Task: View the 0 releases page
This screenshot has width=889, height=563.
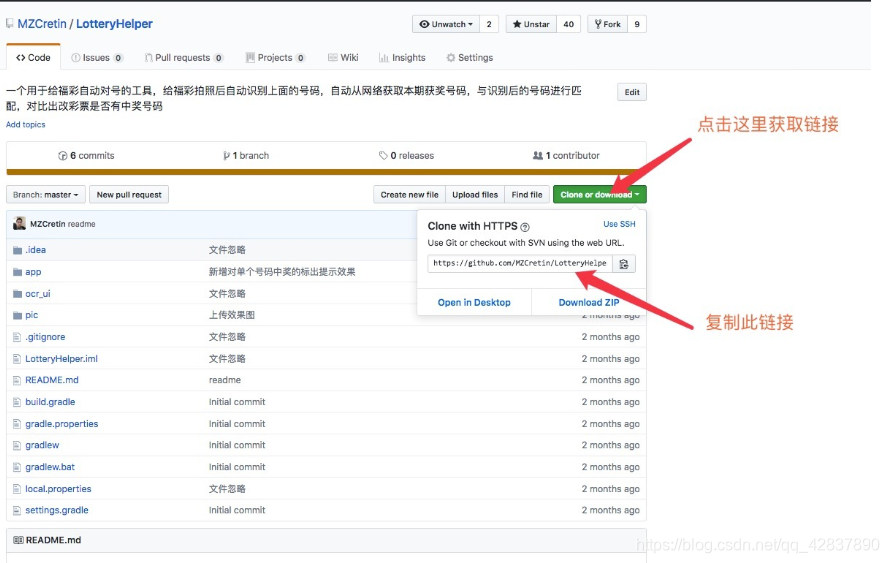Action: pos(407,156)
